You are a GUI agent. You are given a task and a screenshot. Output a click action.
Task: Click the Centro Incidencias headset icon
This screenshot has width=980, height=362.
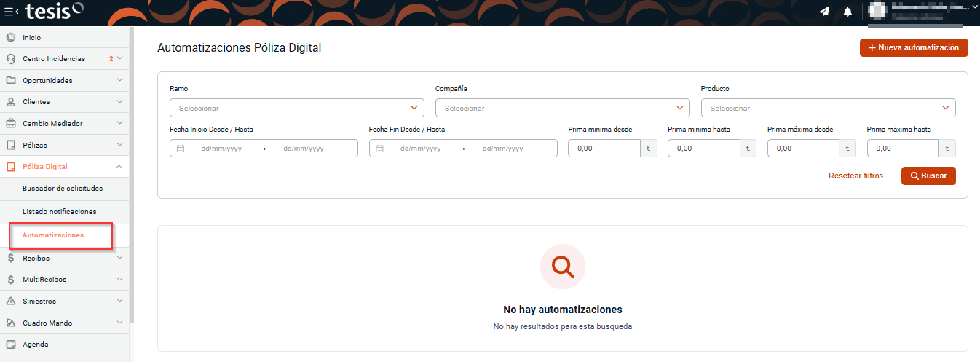11,58
